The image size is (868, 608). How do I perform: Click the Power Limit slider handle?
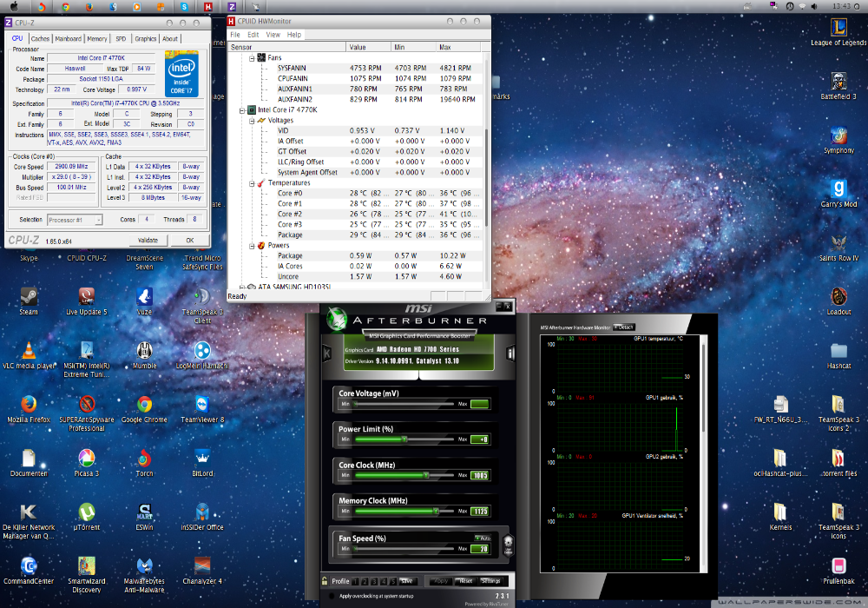(404, 439)
